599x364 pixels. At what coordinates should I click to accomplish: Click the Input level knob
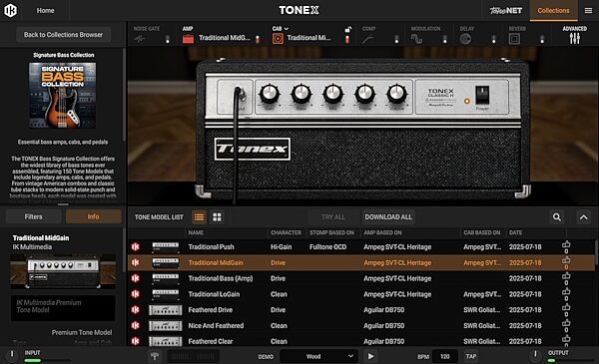tap(12, 355)
